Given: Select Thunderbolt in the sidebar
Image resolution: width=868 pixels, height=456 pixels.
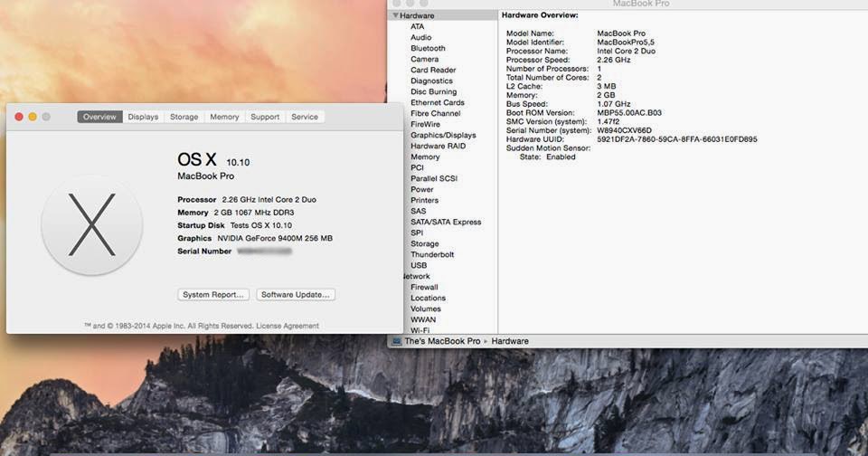Looking at the screenshot, I should [x=432, y=254].
